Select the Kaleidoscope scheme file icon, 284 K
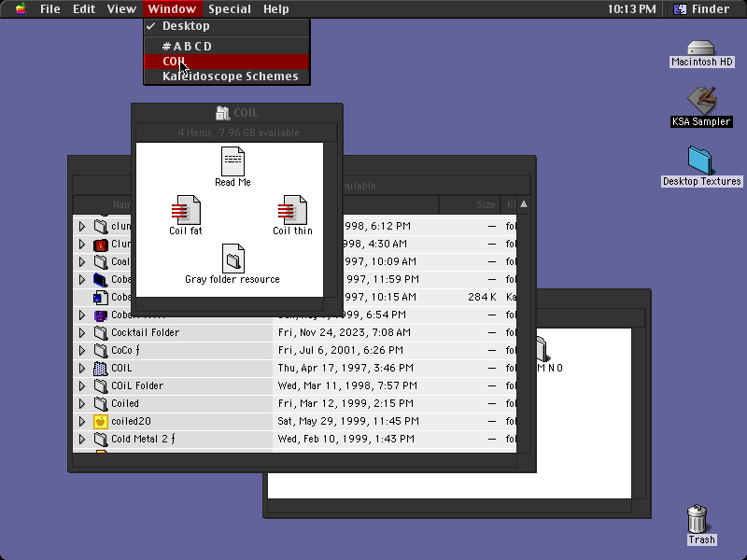Viewport: 747px width, 560px height. [x=101, y=297]
